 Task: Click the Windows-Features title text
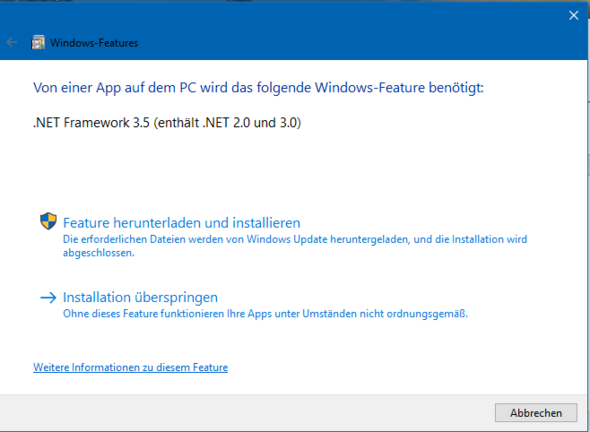94,43
